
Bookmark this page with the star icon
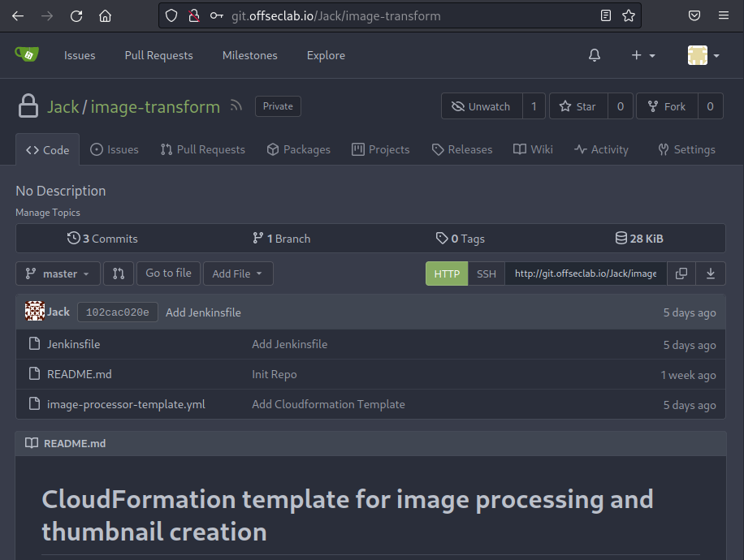pyautogui.click(x=628, y=15)
